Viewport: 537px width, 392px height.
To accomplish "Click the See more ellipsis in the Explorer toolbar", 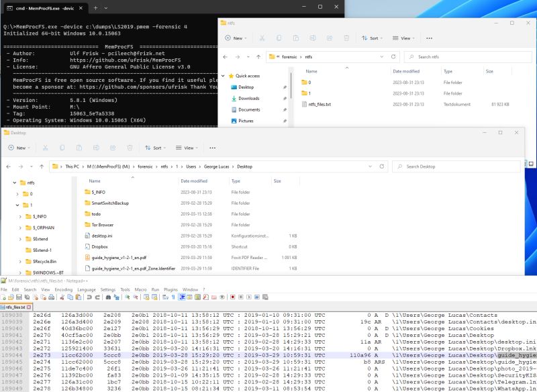I will coord(211,148).
